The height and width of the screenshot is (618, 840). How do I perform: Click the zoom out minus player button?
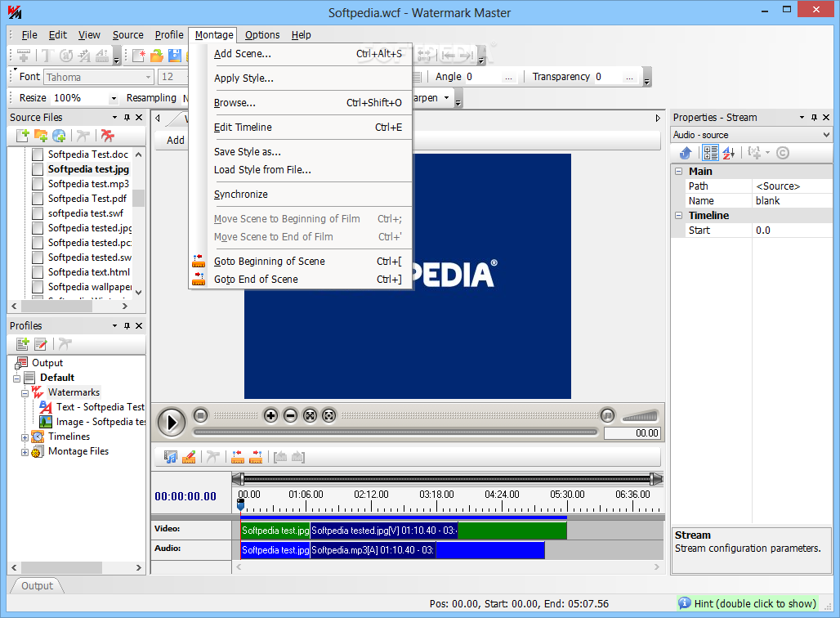[290, 415]
